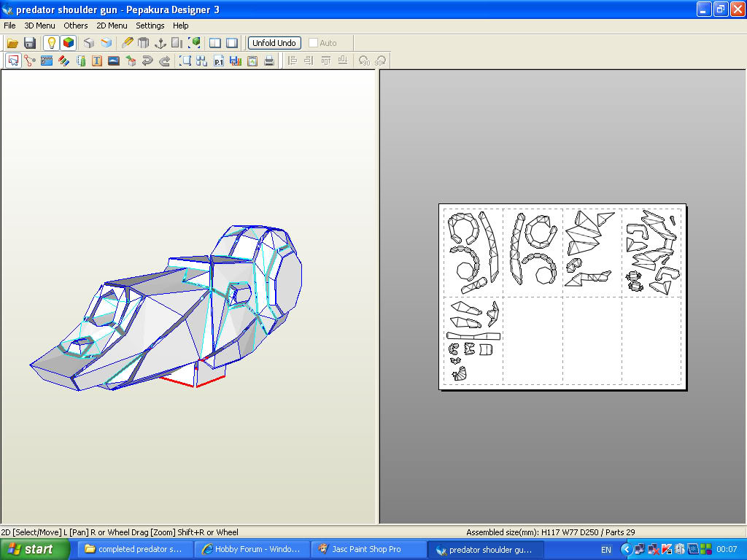
Task: Click the 00:07 taskbar clock
Action: click(x=727, y=550)
